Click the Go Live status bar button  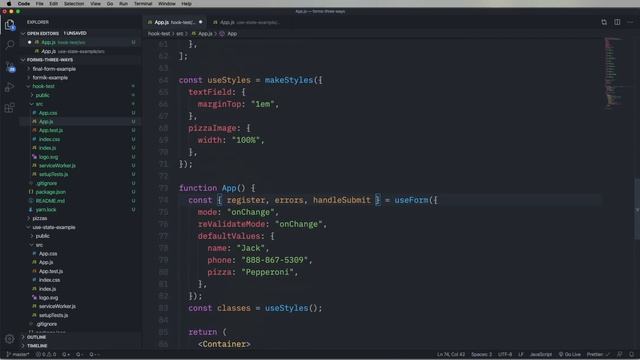[x=569, y=354]
